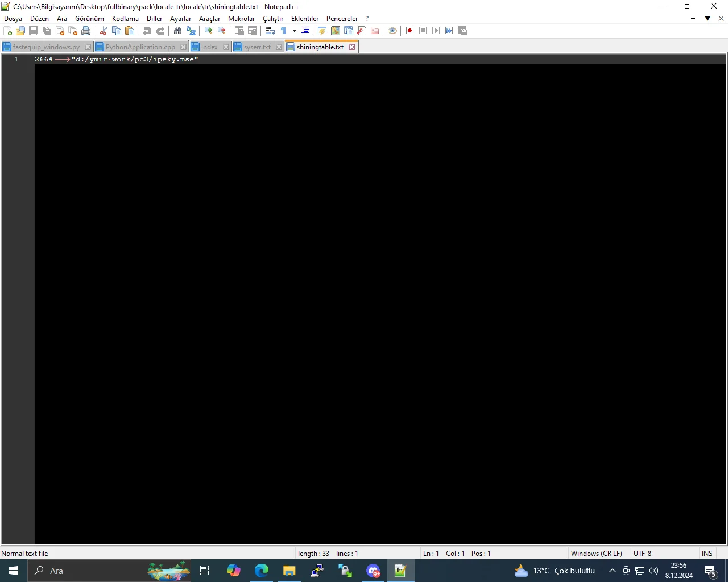The height and width of the screenshot is (582, 728).
Task: Open the Kodlama menu
Action: coord(125,19)
